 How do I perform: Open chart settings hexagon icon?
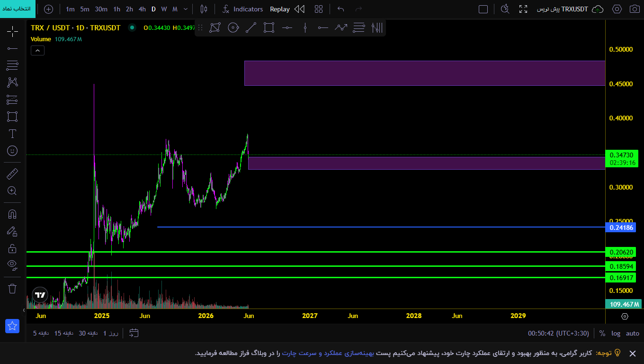coord(617,9)
